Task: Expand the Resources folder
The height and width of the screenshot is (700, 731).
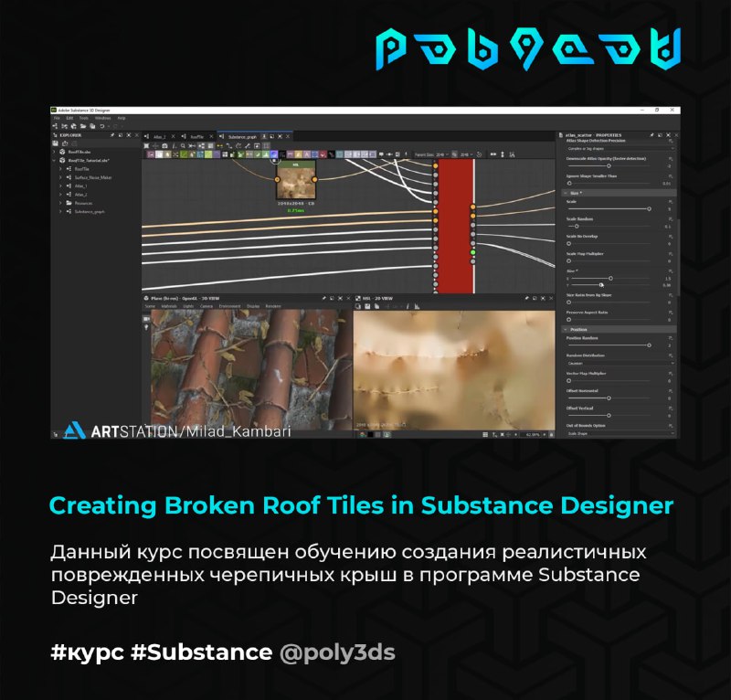Action: point(60,203)
